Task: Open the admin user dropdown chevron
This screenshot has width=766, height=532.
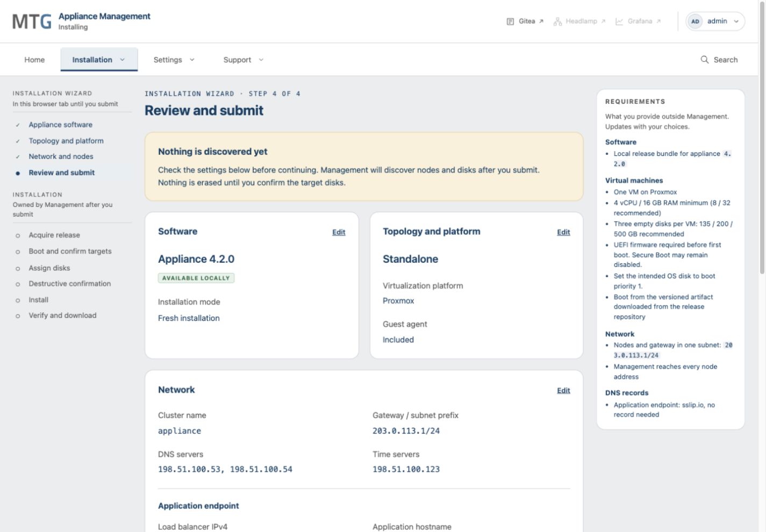Action: coord(736,21)
